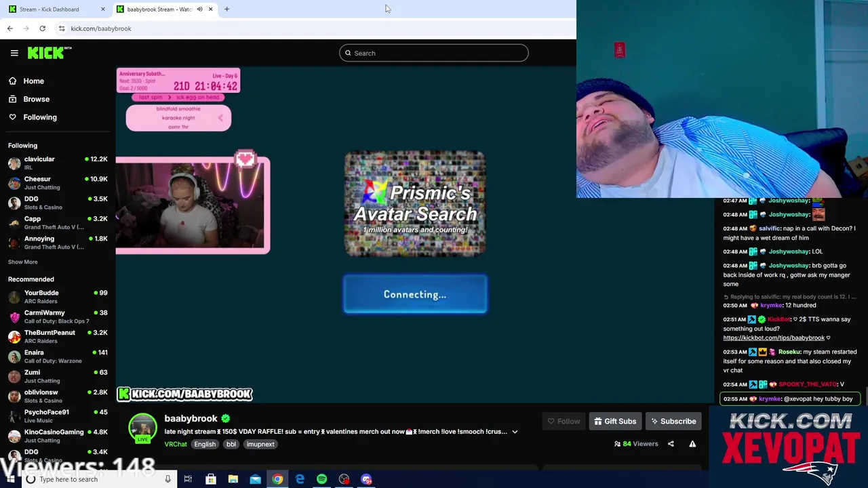Subscribe to baabybrook
Image resolution: width=868 pixels, height=488 pixels.
673,422
